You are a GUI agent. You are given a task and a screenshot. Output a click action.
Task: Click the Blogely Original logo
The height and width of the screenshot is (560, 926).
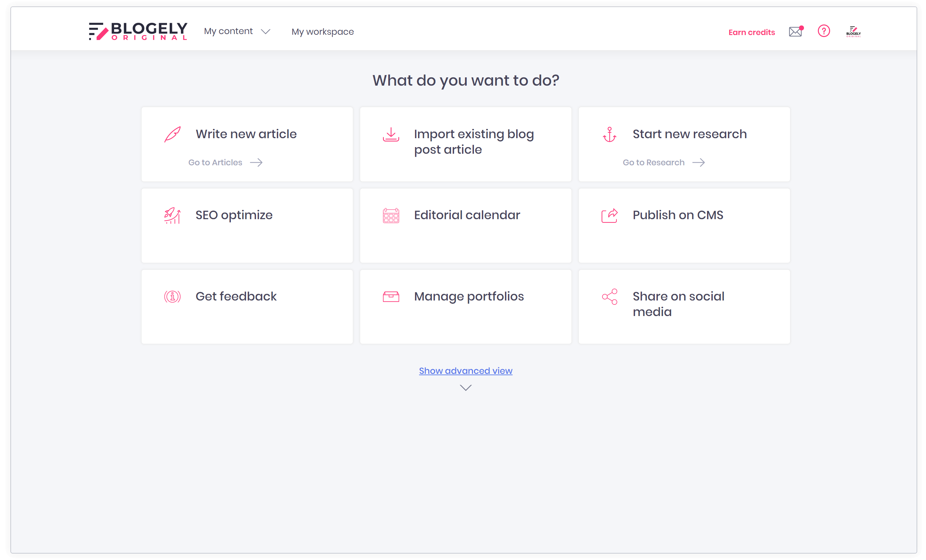pos(138,31)
